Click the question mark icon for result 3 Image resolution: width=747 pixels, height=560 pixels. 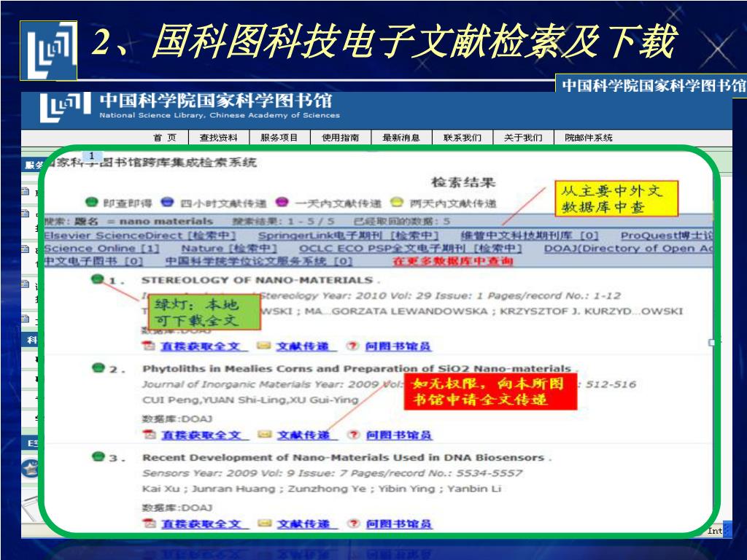click(353, 524)
